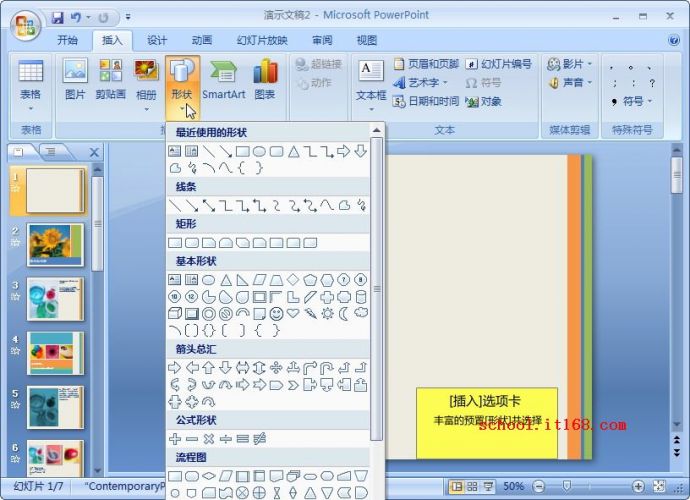Image resolution: width=690 pixels, height=500 pixels.
Task: Pick the double-arrow line under 线条
Action: (x=209, y=206)
